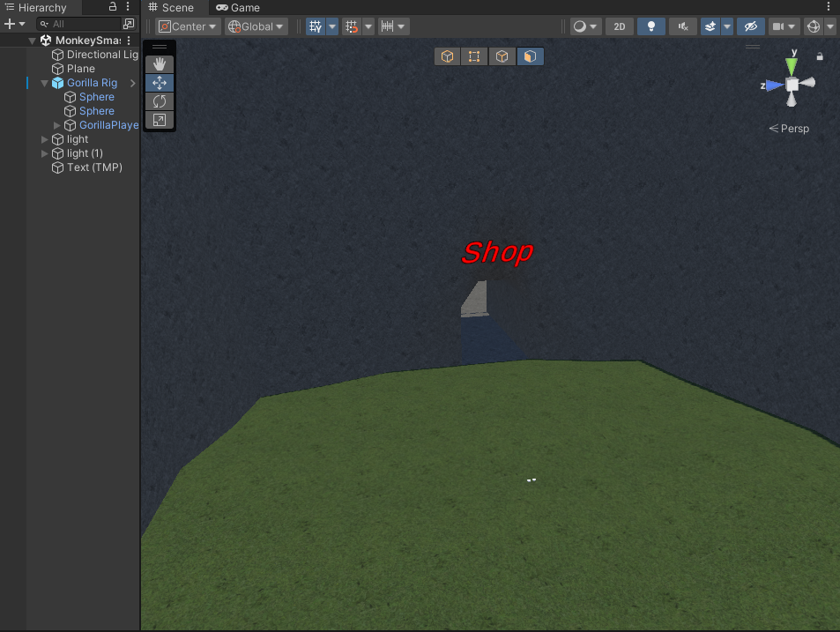Switch to ProBuilder object selection mode
The width and height of the screenshot is (840, 632).
447,56
